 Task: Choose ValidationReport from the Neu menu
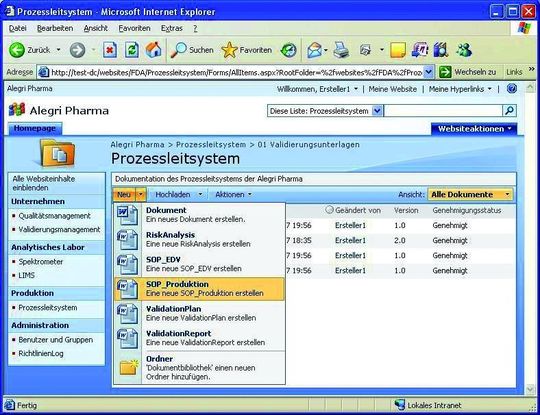199,338
